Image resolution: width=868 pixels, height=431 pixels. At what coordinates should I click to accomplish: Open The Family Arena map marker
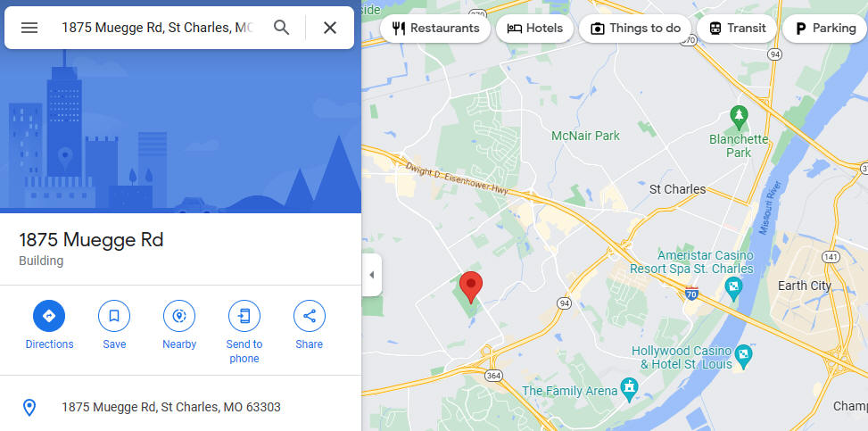(629, 387)
